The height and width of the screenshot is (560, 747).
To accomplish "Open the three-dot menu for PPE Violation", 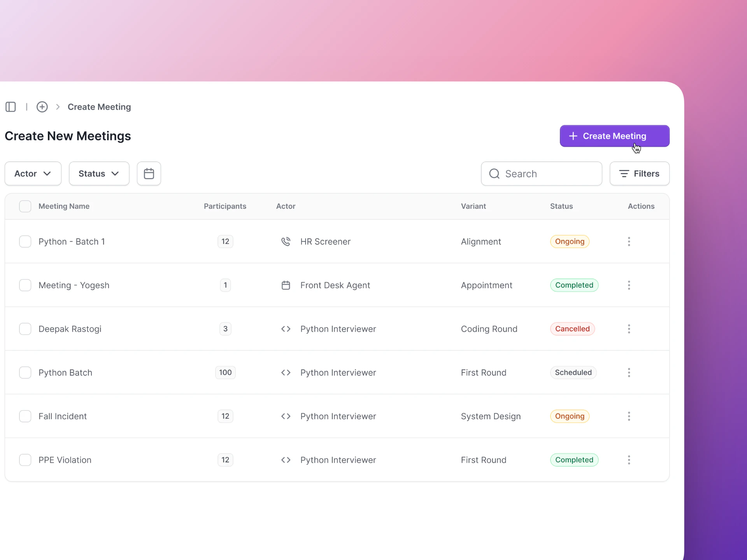I will (x=629, y=460).
